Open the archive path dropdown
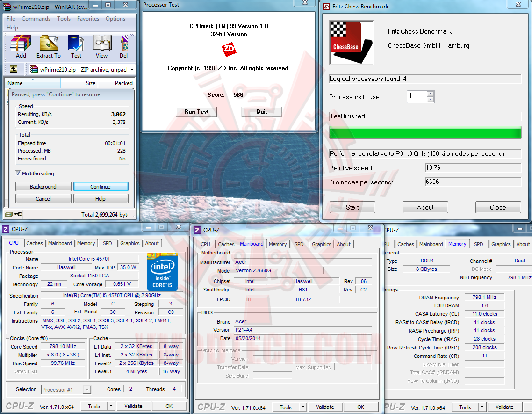Image resolution: width=532 pixels, height=414 pixels. (132, 70)
